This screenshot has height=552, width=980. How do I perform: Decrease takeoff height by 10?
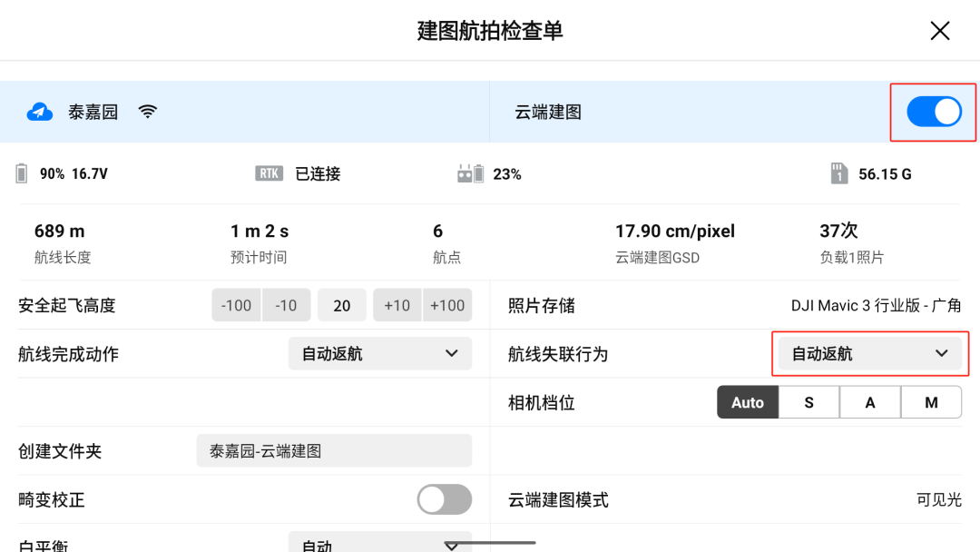click(x=286, y=305)
